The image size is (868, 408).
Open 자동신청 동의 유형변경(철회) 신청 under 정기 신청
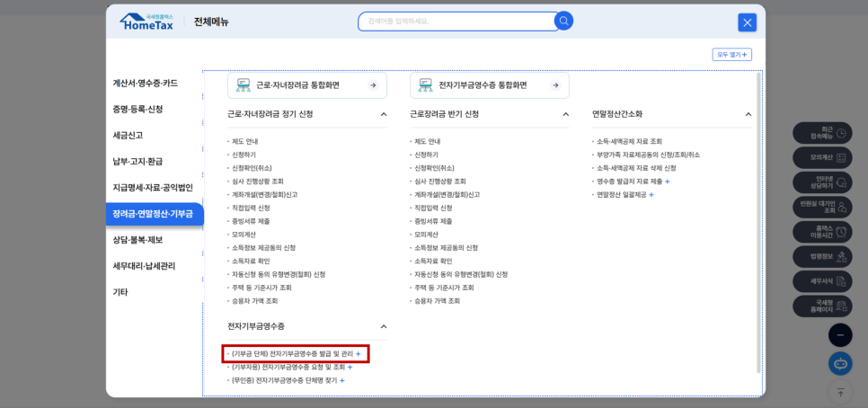pyautogui.click(x=279, y=275)
